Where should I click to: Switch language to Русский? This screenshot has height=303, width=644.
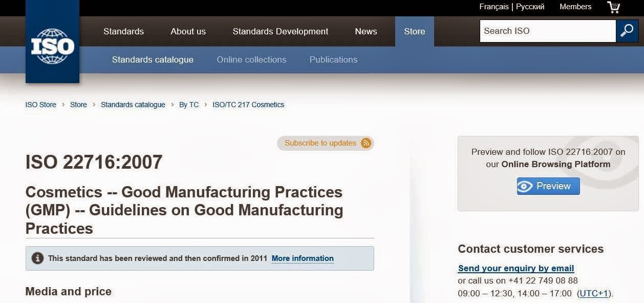[530, 7]
